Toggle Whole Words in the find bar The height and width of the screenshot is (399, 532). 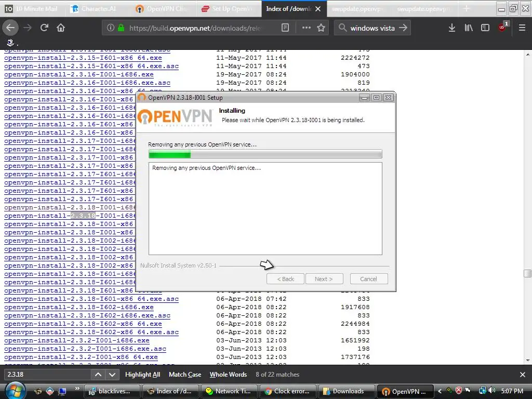[x=228, y=375]
